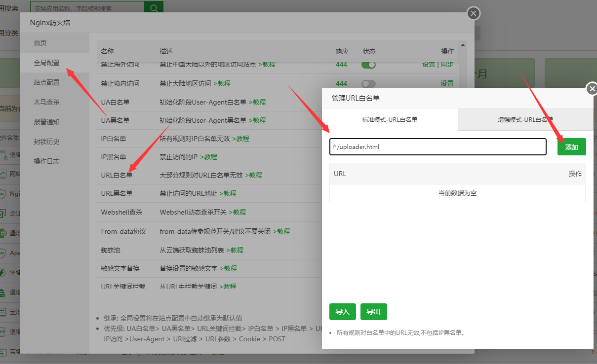Click the green search magnifier button
Image resolution: width=597 pixels, height=364 pixels.
point(154,8)
